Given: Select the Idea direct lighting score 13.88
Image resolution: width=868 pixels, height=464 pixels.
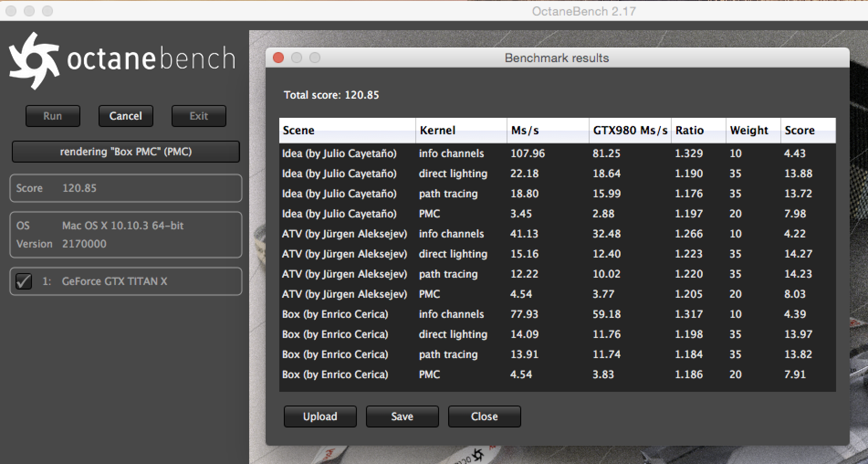Looking at the screenshot, I should (798, 174).
